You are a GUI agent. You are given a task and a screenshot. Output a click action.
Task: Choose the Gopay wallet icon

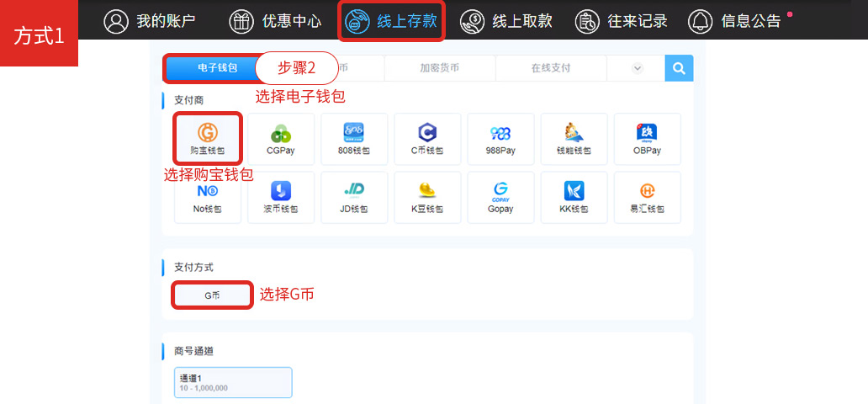(500, 198)
